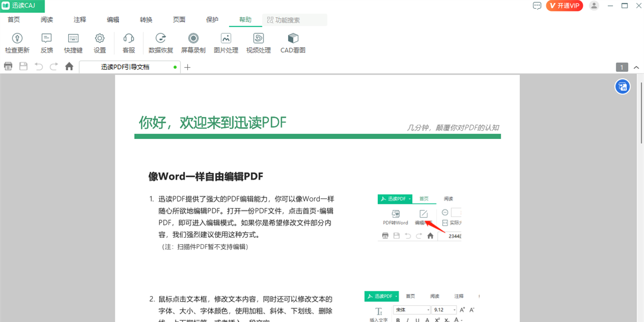The height and width of the screenshot is (322, 644).
Task: Switch to 注释 tab
Action: tap(80, 20)
